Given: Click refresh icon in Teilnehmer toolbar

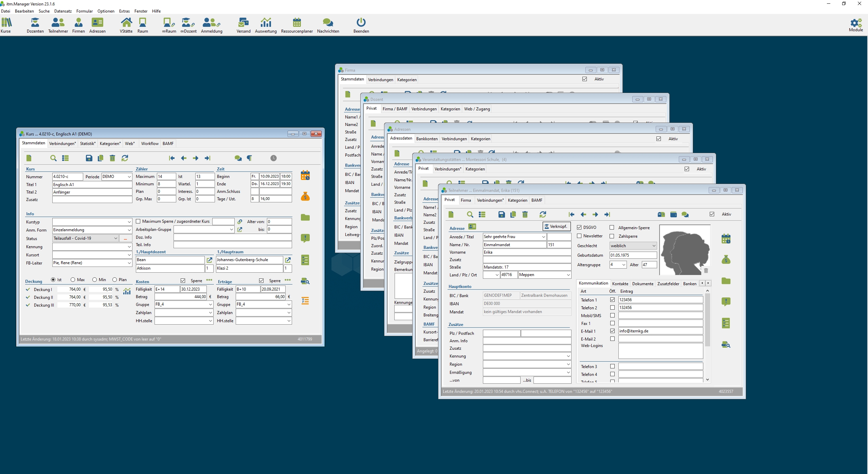Looking at the screenshot, I should coord(542,214).
